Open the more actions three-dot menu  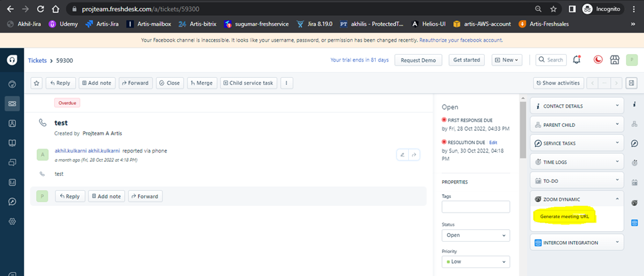[286, 83]
